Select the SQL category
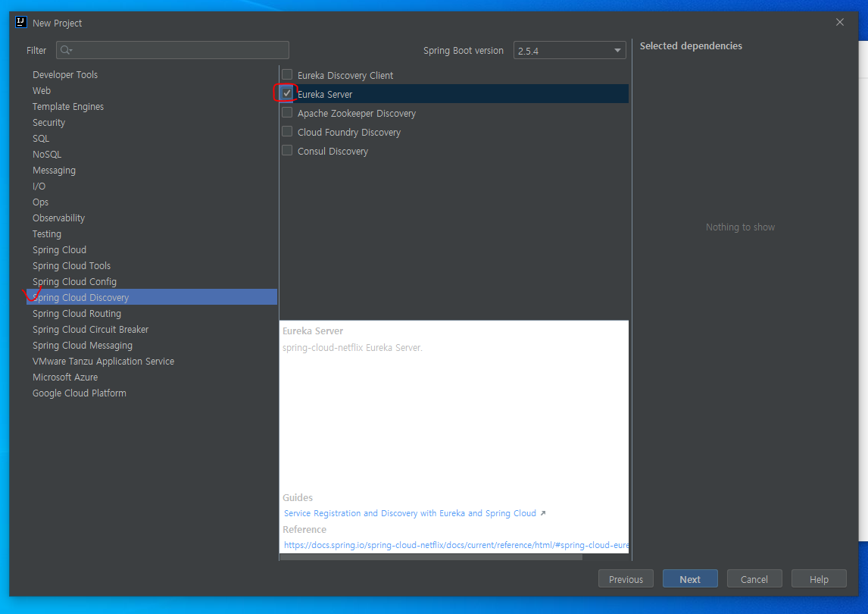Viewport: 868px width, 614px height. (41, 139)
